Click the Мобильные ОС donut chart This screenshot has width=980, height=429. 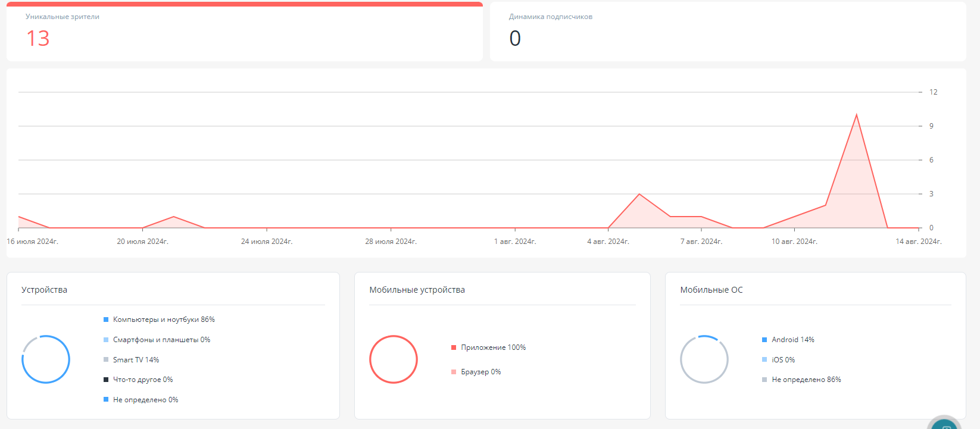704,359
